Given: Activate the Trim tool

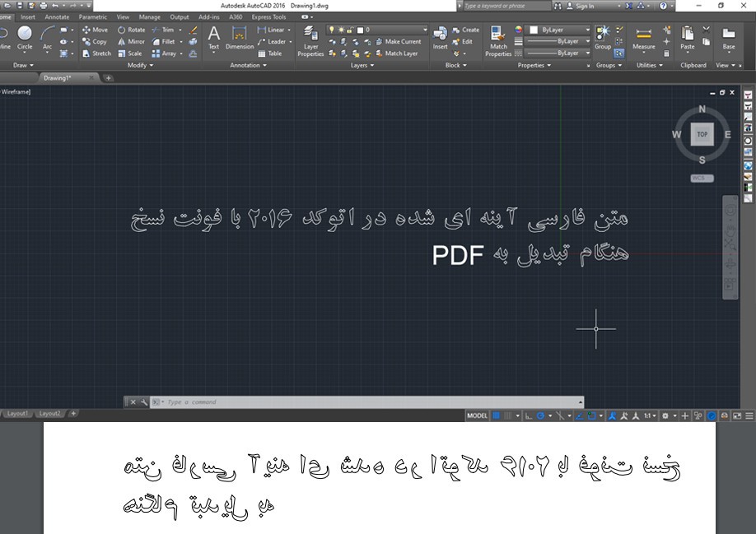Looking at the screenshot, I should 163,30.
